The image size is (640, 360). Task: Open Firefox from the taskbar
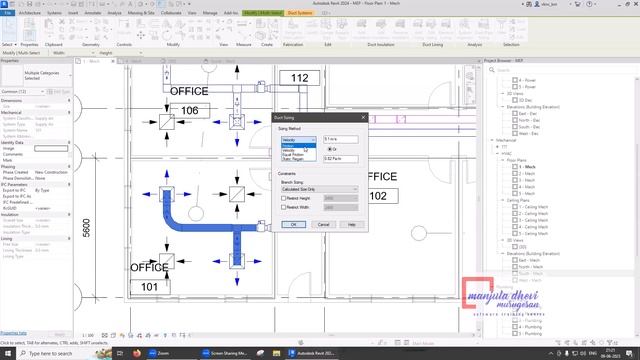tap(137, 353)
